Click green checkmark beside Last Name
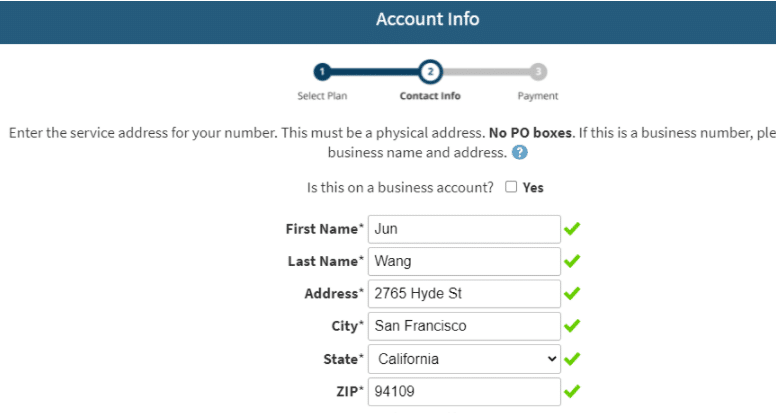Screen dimensions: 776x413 (x=572, y=261)
